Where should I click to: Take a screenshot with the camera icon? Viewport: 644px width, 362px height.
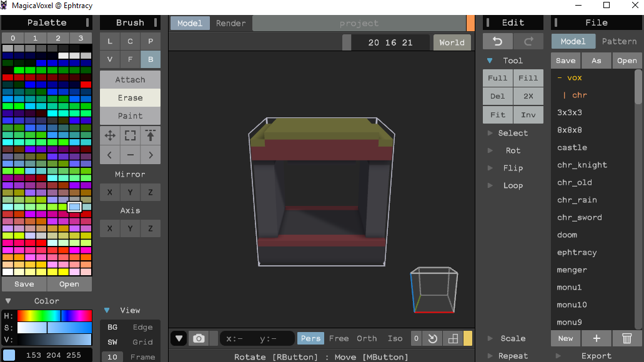click(199, 339)
